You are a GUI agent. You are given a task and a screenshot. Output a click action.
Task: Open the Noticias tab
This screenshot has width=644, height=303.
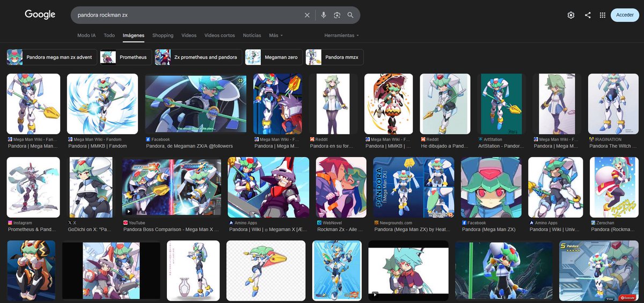point(252,35)
